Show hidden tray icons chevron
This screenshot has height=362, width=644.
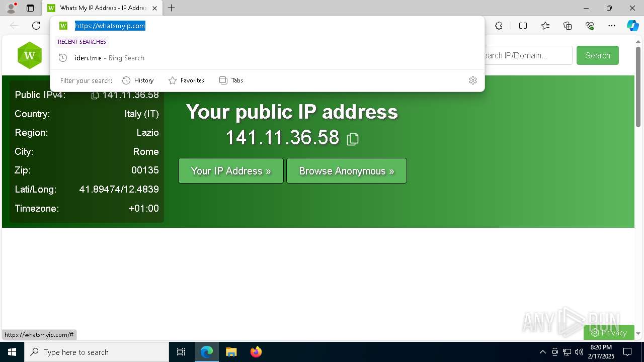pyautogui.click(x=542, y=352)
